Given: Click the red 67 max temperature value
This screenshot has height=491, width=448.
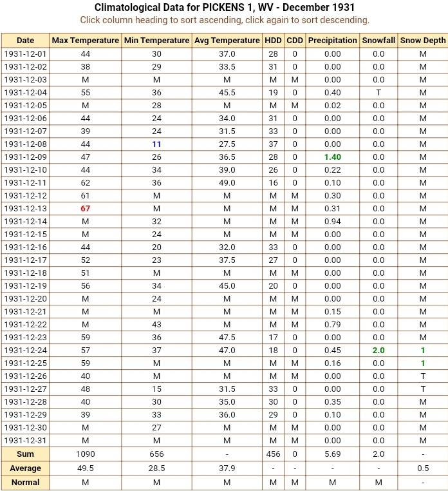Looking at the screenshot, I should coord(86,209).
